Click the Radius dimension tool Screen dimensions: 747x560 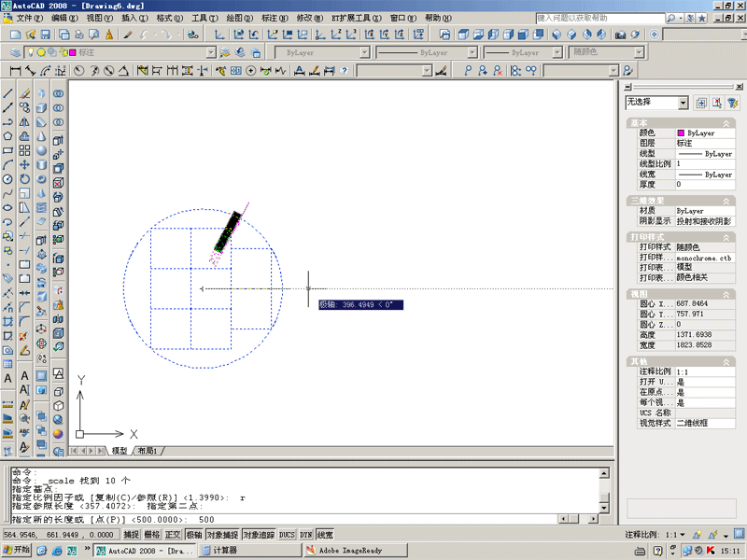click(x=79, y=71)
